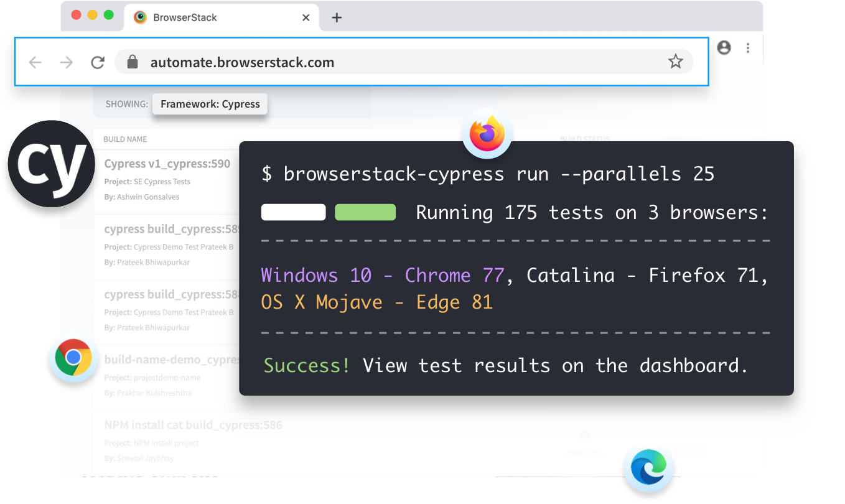This screenshot has width=845, height=504.
Task: Open NPM install cat build_cypress:586
Action: pyautogui.click(x=193, y=425)
